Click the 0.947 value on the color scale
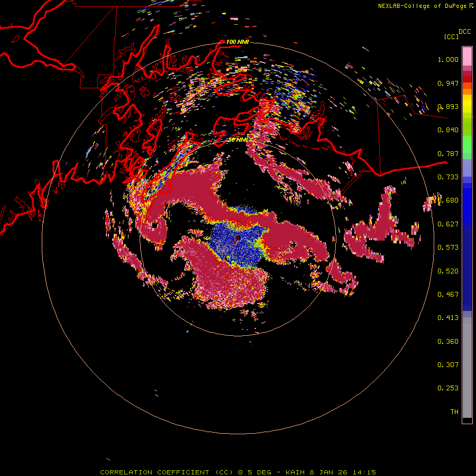 point(448,83)
